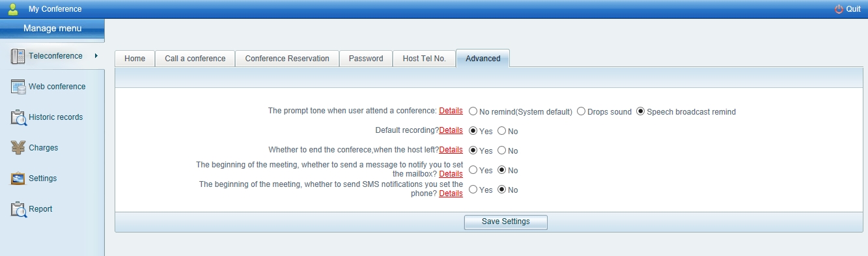
Task: Click the Charges yen icon
Action: [18, 148]
